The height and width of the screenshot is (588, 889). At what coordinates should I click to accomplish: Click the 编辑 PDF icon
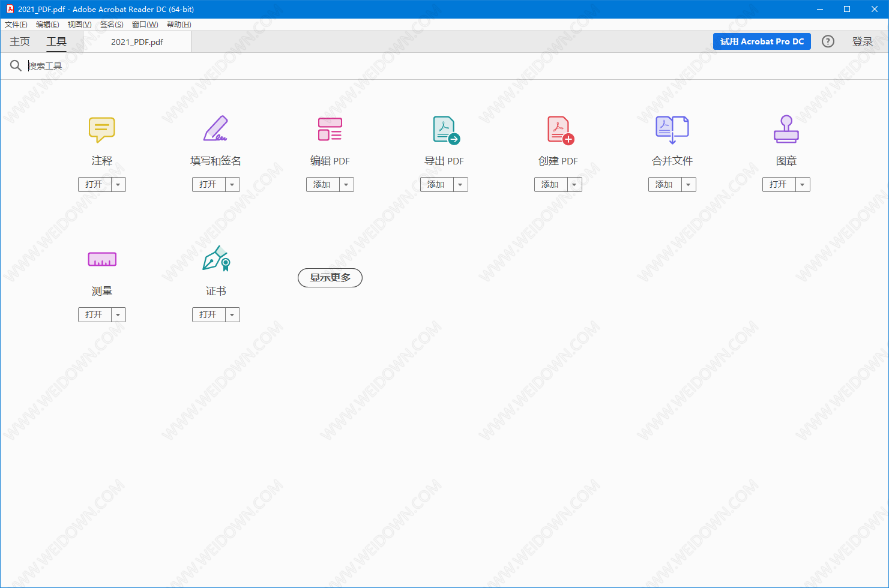330,129
